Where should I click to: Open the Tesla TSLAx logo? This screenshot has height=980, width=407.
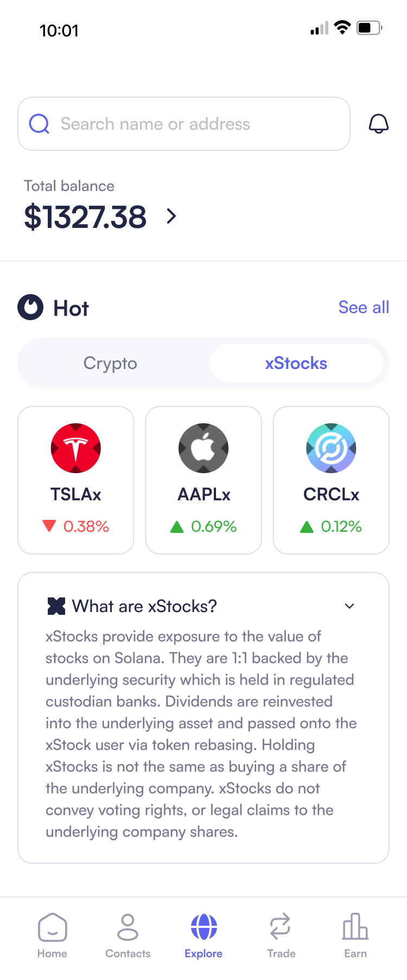point(76,448)
